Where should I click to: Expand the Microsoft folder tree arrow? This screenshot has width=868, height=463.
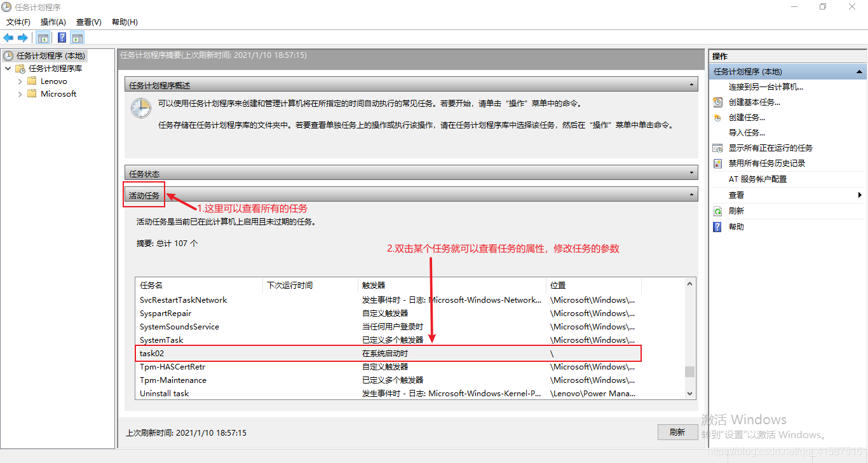point(20,94)
